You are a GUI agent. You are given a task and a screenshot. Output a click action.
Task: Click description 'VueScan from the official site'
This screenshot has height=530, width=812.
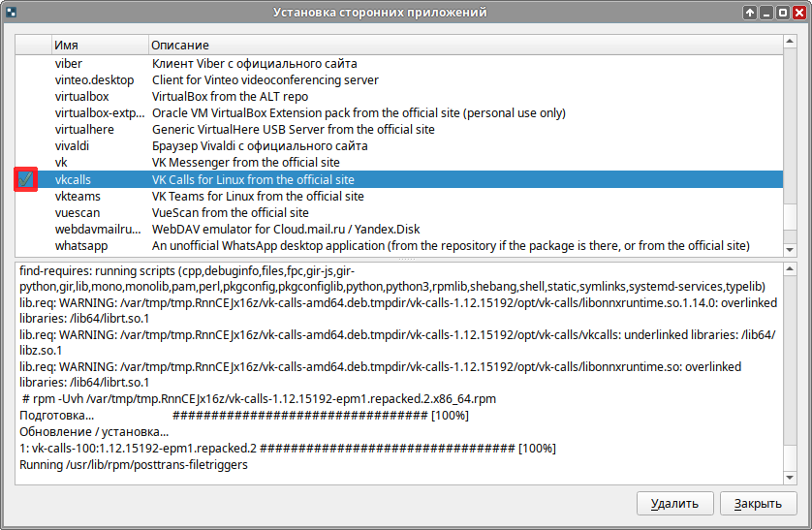tap(230, 213)
